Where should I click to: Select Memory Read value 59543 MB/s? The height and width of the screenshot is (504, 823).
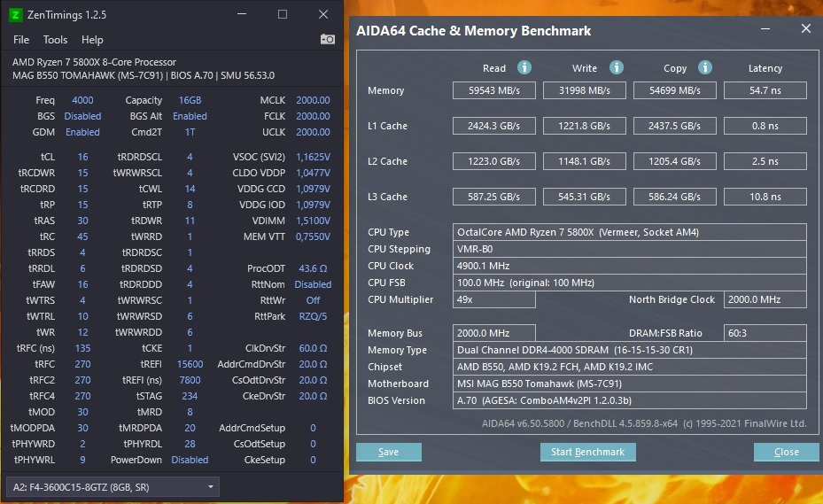(494, 90)
